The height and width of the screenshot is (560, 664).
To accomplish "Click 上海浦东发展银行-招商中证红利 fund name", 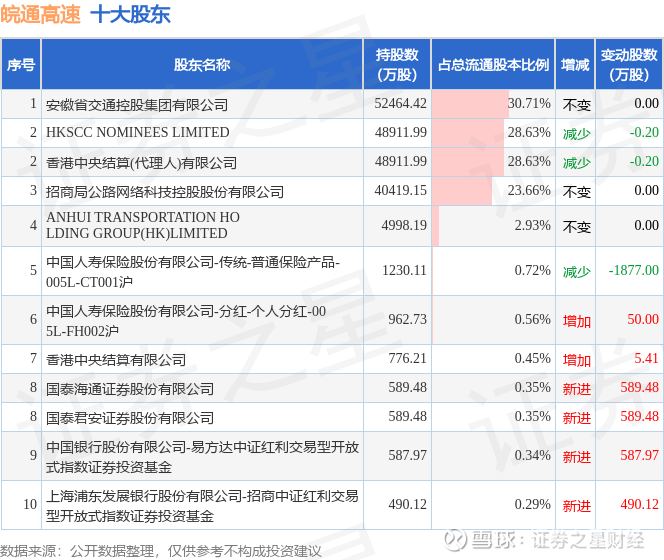I will 202,506.
